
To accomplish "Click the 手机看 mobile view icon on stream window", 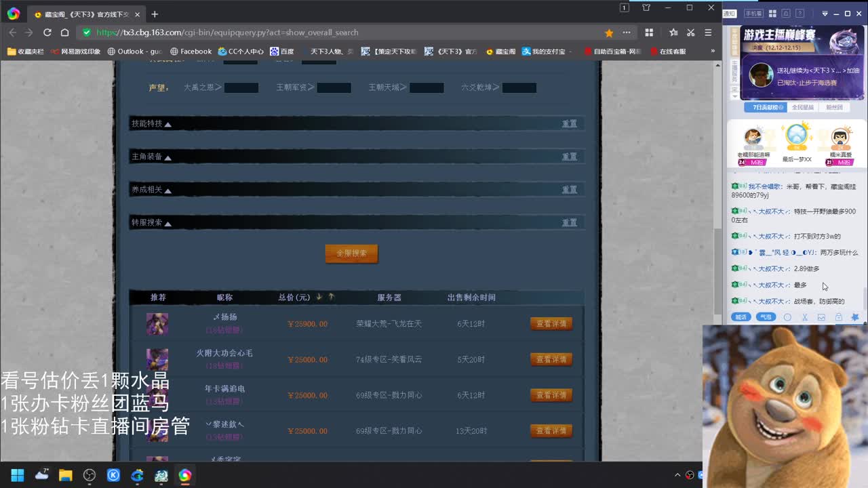I will click(754, 13).
